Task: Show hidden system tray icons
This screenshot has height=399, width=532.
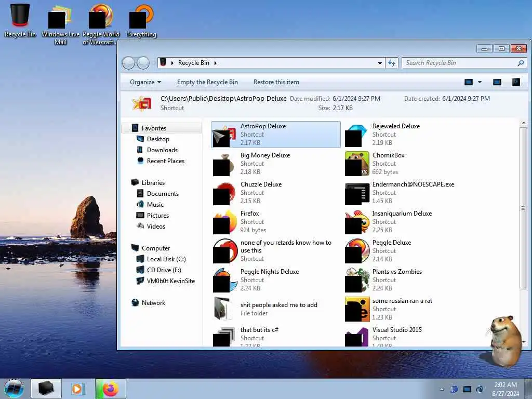Action: [442, 389]
